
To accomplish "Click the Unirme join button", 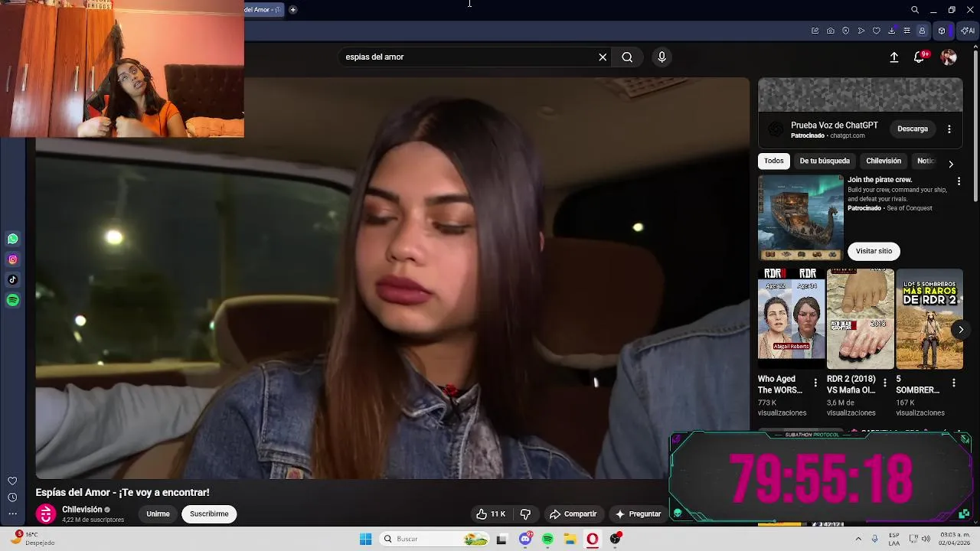I will [x=158, y=514].
